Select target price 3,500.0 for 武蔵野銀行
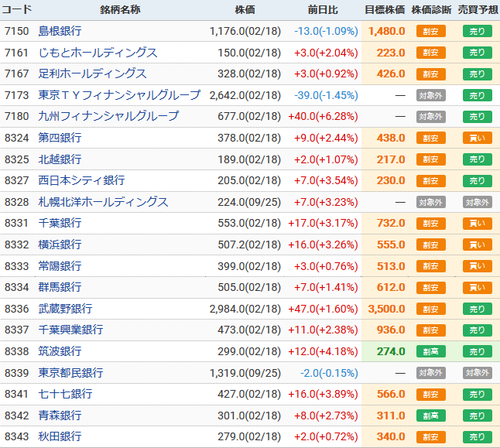500x448 pixels. (386, 309)
